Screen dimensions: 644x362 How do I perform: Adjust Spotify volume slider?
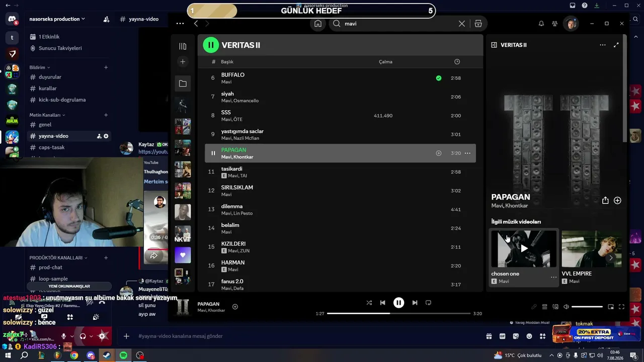click(587, 307)
